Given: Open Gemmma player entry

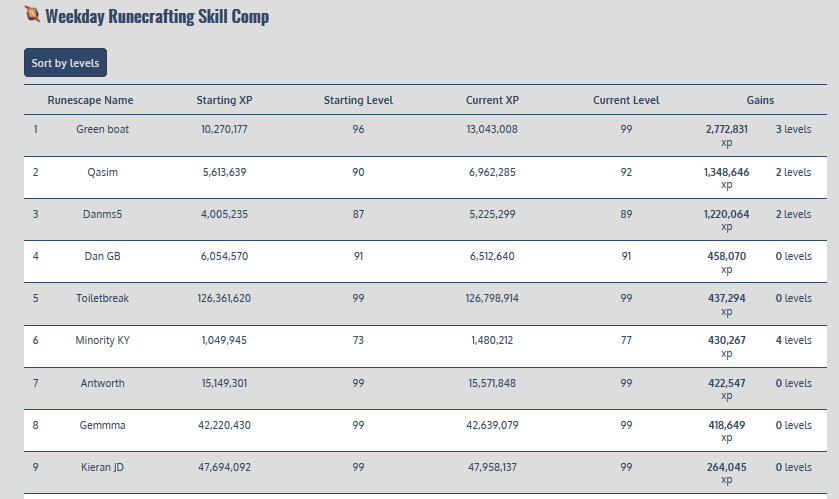Looking at the screenshot, I should tap(103, 425).
